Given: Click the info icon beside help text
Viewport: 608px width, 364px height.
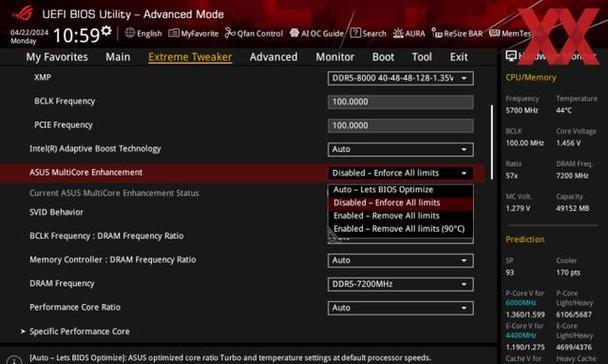Looking at the screenshot, I should [x=14, y=360].
